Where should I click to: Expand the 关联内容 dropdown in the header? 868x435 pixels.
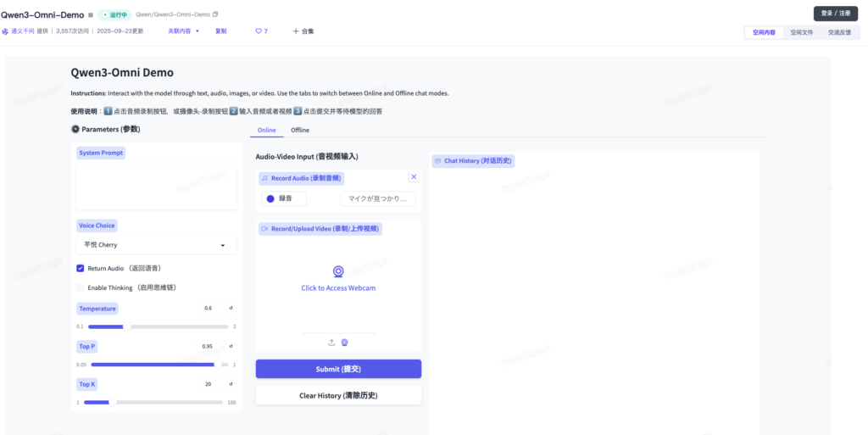(183, 31)
